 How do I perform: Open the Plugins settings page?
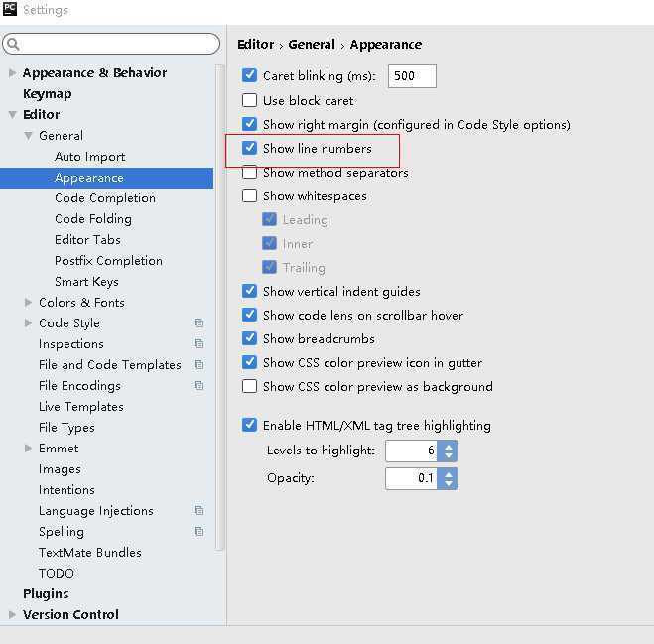(46, 593)
